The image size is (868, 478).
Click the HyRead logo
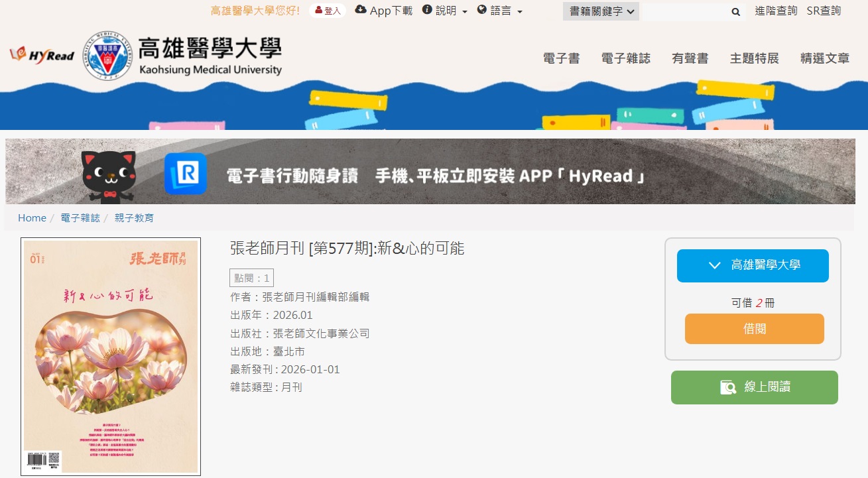(x=41, y=56)
